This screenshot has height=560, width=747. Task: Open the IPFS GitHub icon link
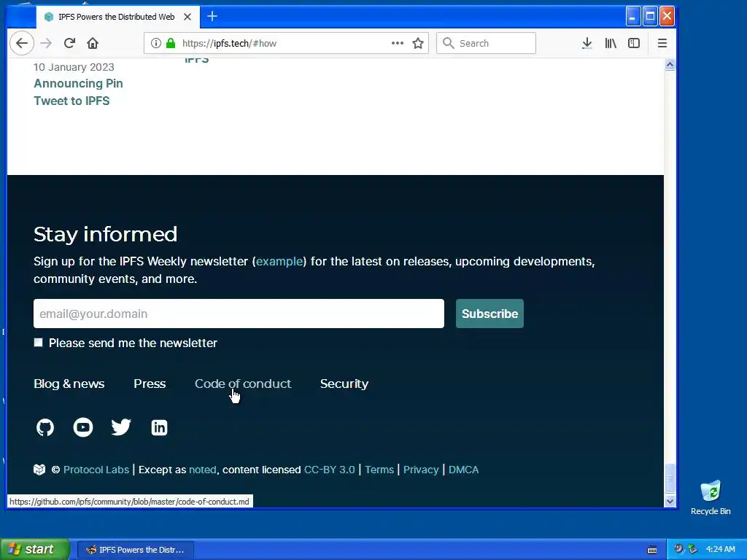point(45,427)
